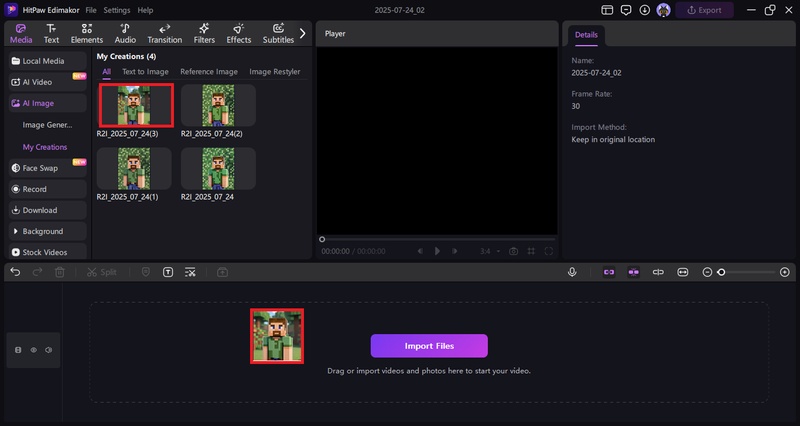The image size is (800, 426).
Task: Open the Details tab
Action: (x=586, y=35)
